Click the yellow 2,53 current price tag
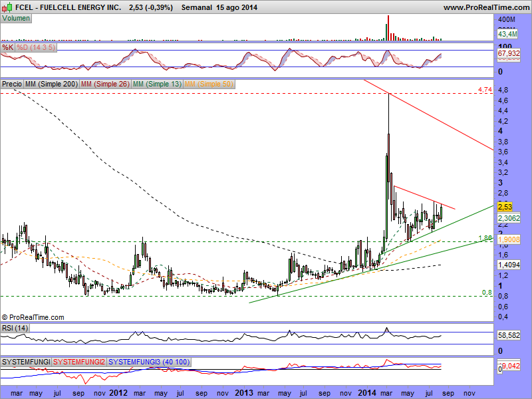This screenshot has height=399, width=532. (x=505, y=207)
